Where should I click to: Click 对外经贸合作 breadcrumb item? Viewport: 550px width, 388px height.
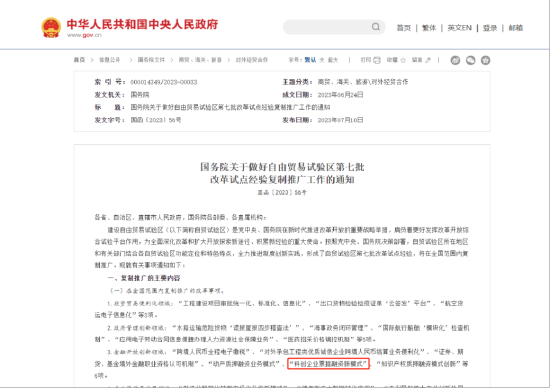(x=251, y=60)
